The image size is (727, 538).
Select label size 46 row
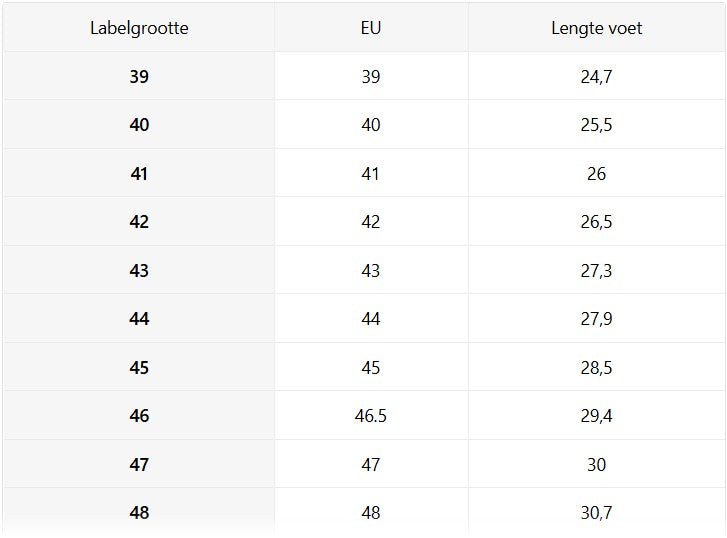(139, 416)
